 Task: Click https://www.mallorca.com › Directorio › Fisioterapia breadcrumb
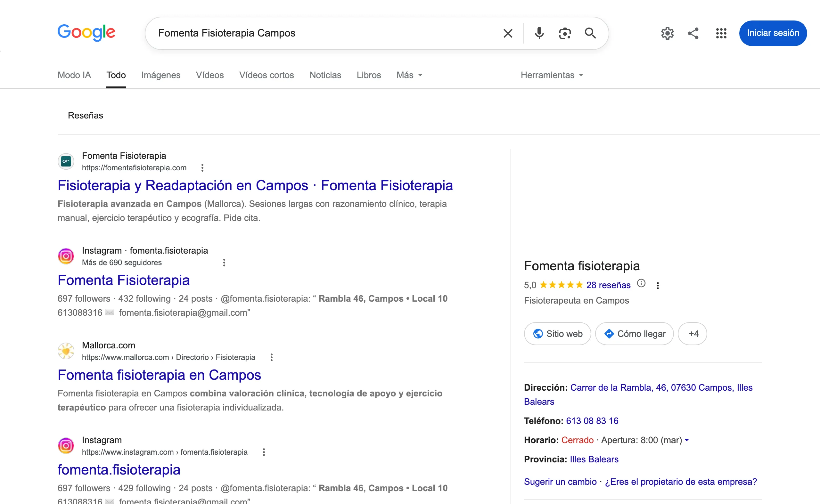168,357
